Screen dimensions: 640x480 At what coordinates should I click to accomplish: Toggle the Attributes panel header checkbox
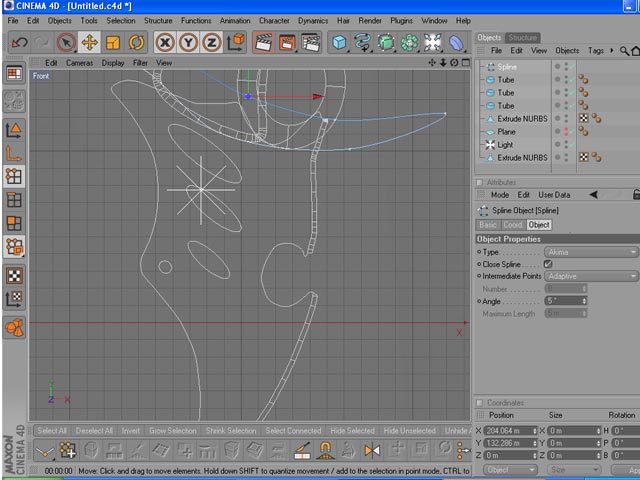480,182
